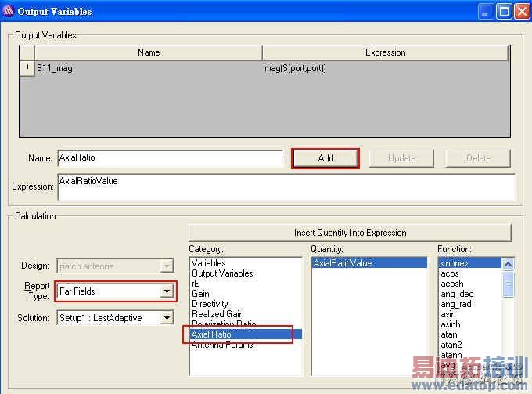Select Realized Gain category
Image resolution: width=532 pixels, height=394 pixels.
(217, 314)
